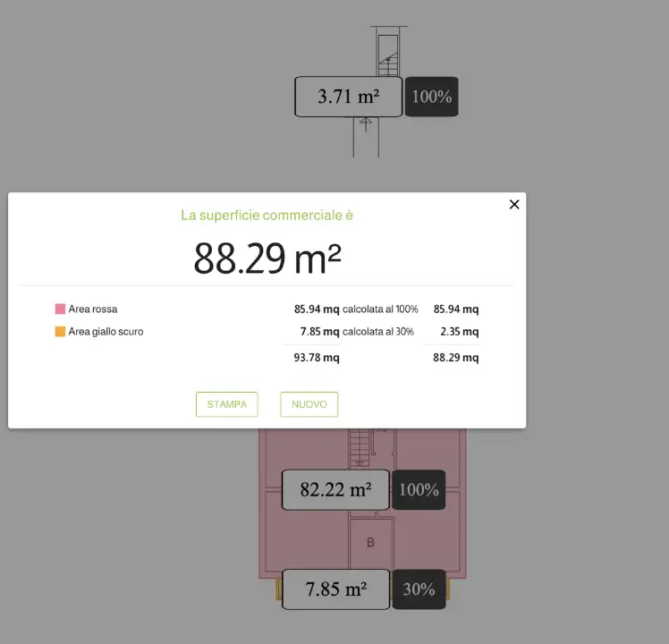The width and height of the screenshot is (669, 644).
Task: Select the Area rossa row label
Action: 93,309
